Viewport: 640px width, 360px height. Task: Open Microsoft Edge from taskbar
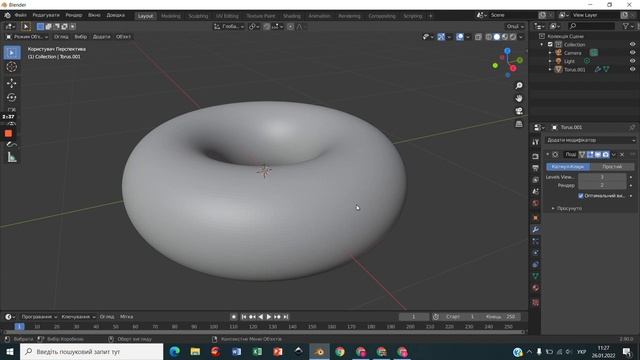coord(175,351)
